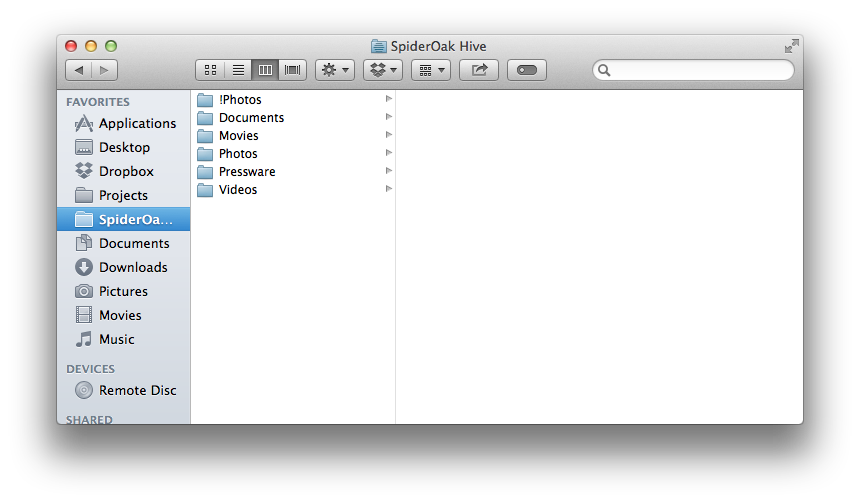Zoom the window with green button
Viewport: 860px width, 503px height.
tap(111, 46)
